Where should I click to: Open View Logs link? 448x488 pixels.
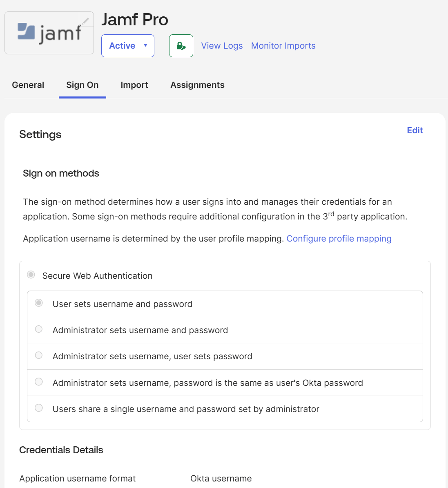pyautogui.click(x=222, y=46)
